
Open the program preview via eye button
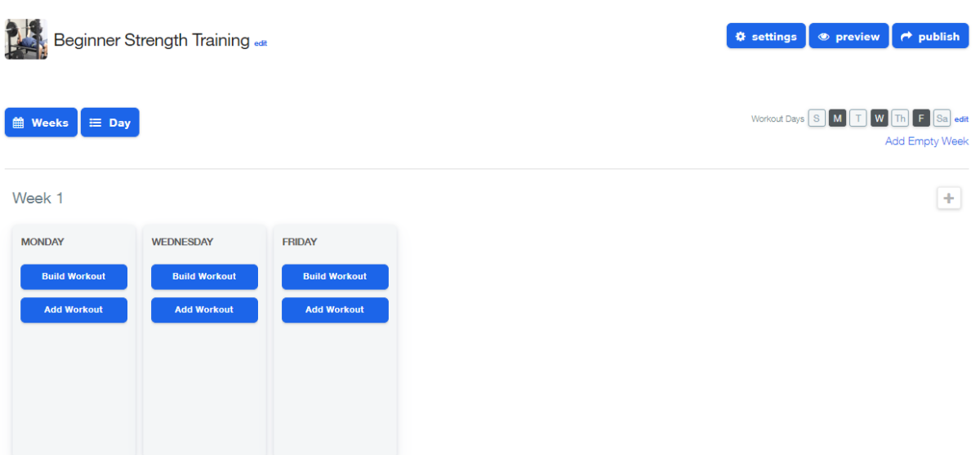click(849, 36)
